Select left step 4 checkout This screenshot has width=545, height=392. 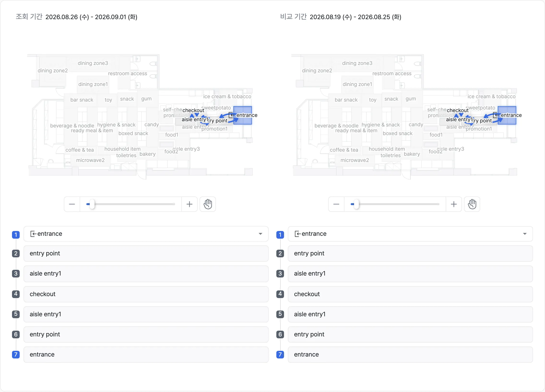click(146, 294)
